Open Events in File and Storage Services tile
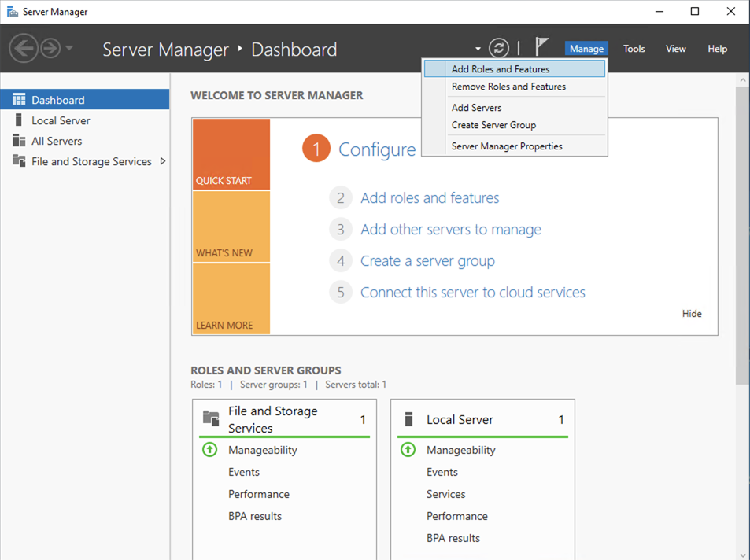The height and width of the screenshot is (560, 750). (x=244, y=472)
